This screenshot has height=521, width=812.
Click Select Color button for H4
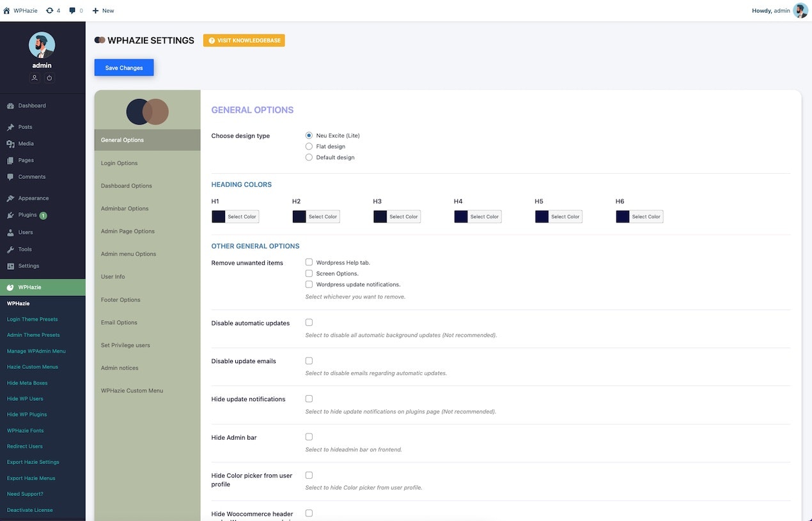485,217
